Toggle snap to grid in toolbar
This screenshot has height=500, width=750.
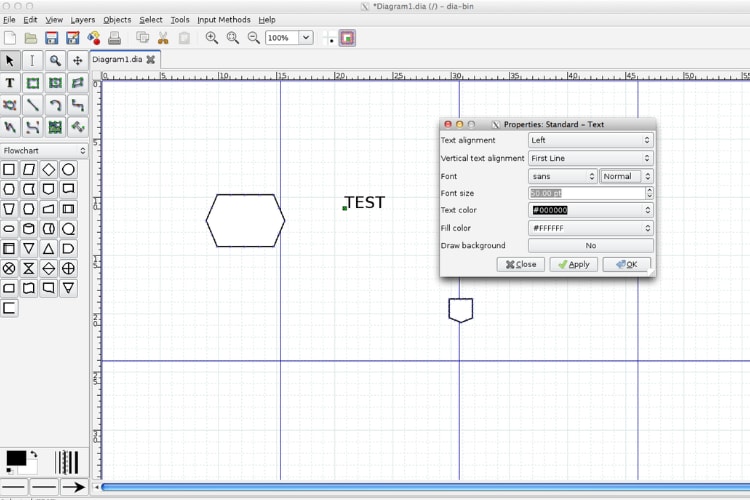coord(329,38)
